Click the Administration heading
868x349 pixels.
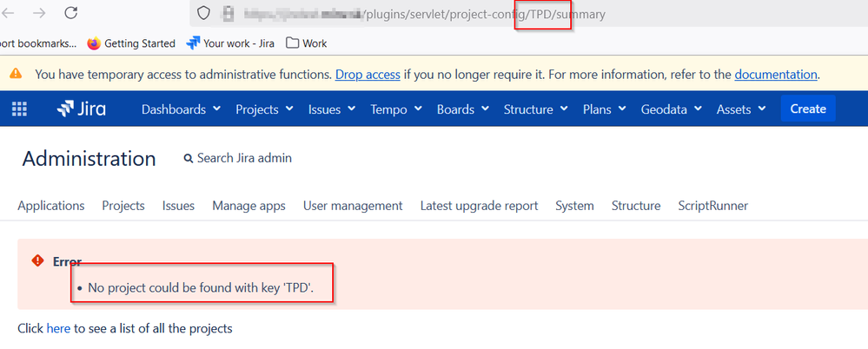tap(89, 159)
